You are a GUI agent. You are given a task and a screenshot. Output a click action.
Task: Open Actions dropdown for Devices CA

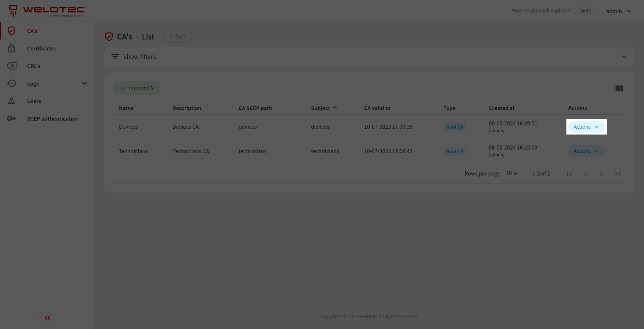click(x=586, y=127)
